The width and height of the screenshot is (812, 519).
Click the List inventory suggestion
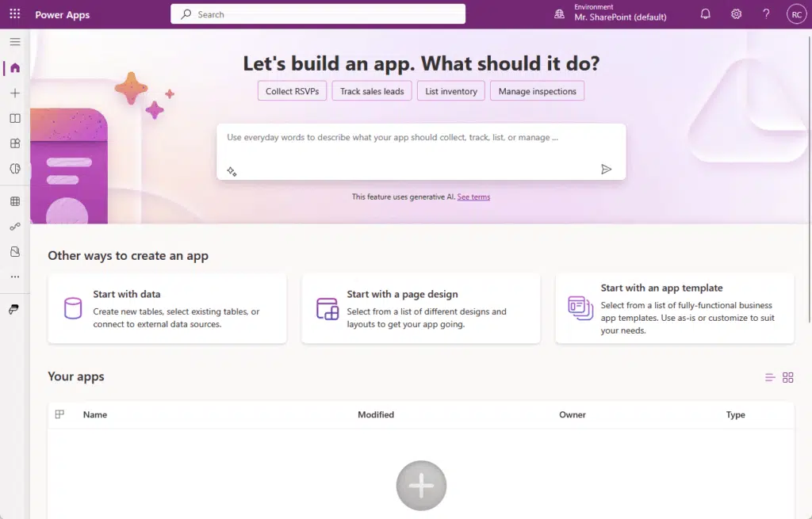pyautogui.click(x=451, y=91)
